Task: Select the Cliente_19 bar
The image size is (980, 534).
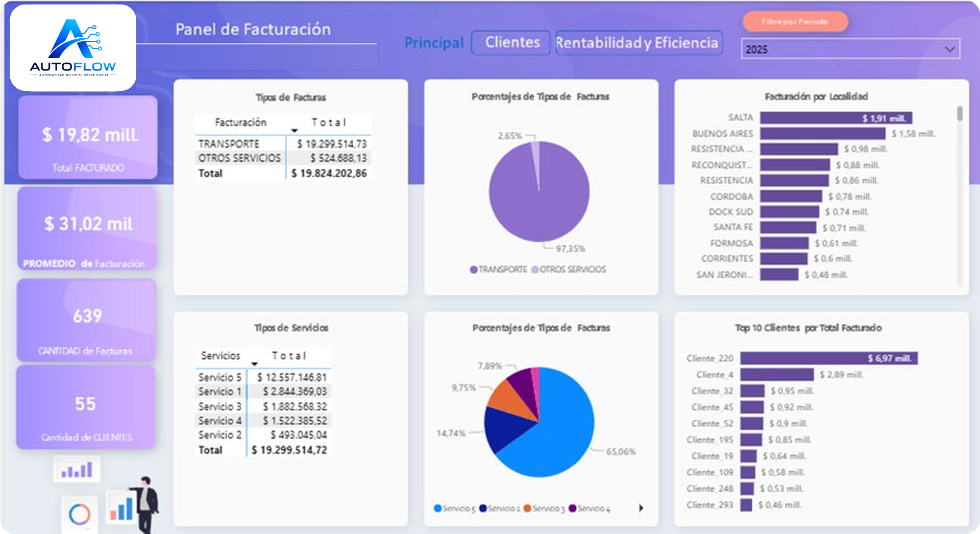Action: (749, 456)
